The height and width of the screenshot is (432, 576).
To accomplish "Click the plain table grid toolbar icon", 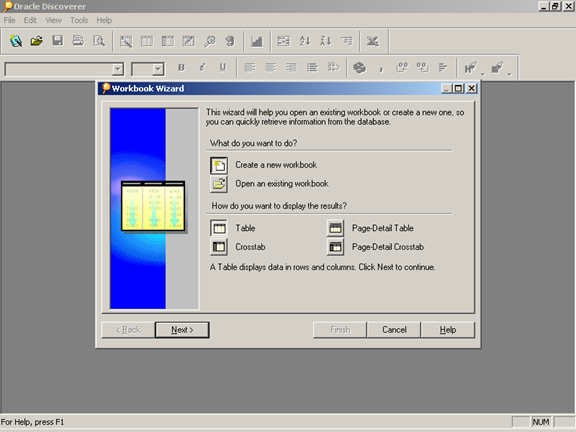I will click(x=147, y=41).
